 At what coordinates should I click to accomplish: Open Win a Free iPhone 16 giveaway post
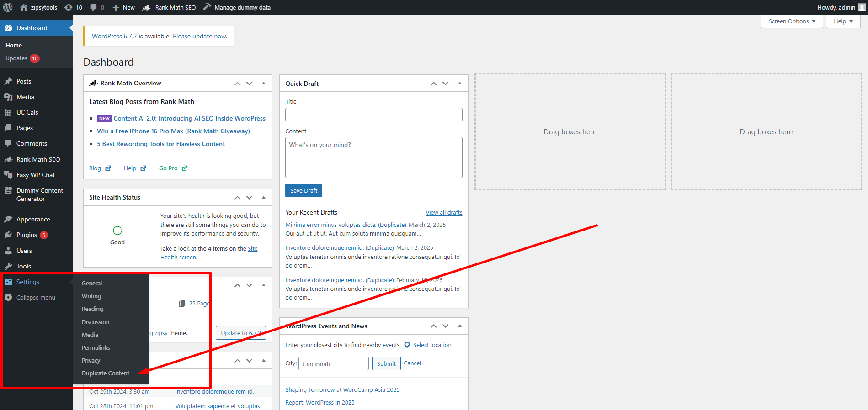(x=173, y=131)
